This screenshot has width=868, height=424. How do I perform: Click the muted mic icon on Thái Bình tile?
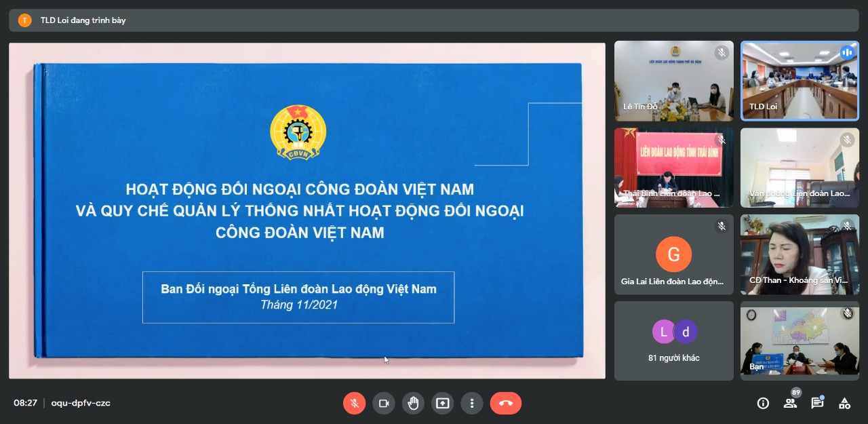722,139
